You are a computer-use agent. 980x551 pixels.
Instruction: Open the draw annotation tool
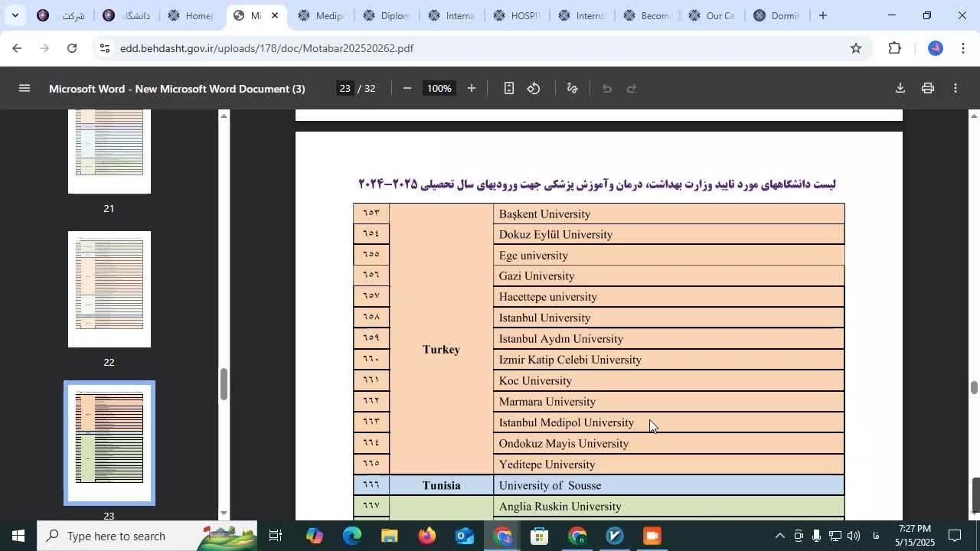point(572,88)
